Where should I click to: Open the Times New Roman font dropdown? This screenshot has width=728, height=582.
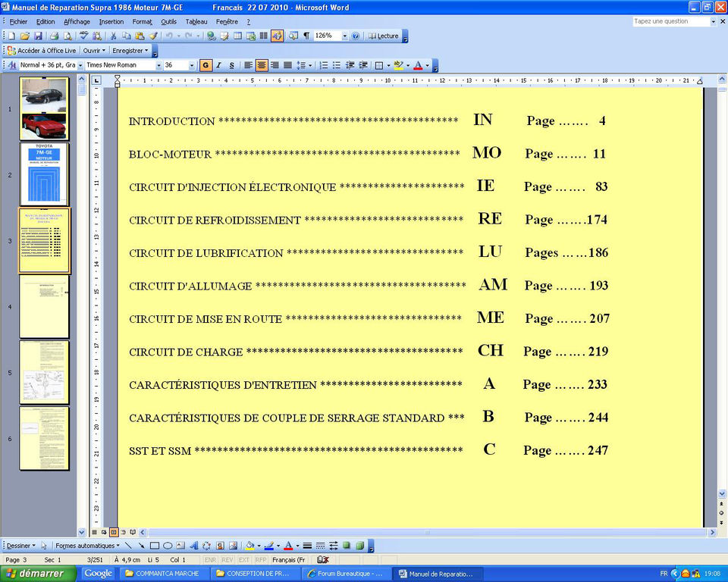(158, 65)
